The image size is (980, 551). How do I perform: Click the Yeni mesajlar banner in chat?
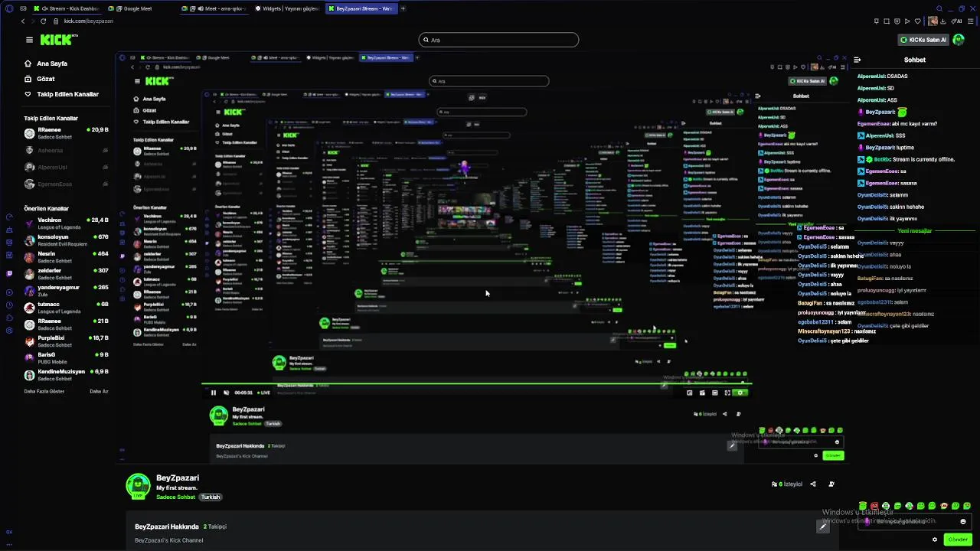pos(915,230)
